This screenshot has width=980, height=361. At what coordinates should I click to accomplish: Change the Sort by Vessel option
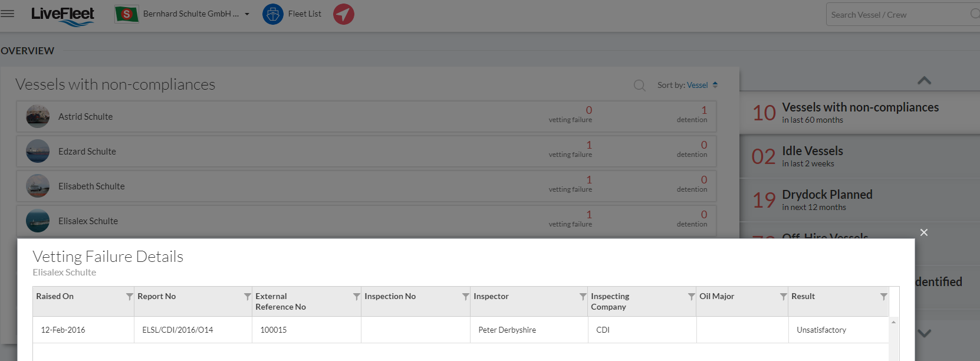(x=702, y=85)
